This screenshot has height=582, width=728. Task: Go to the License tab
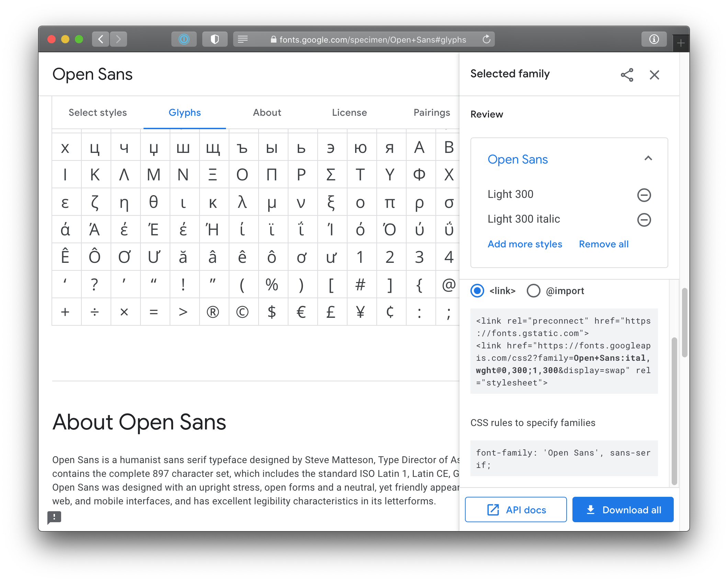tap(349, 113)
